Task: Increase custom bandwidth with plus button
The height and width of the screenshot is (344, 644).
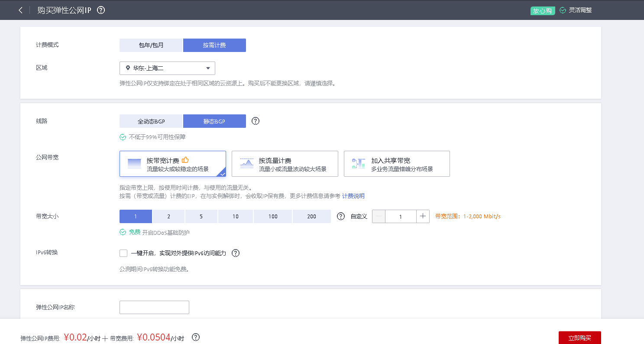Action: pos(423,216)
